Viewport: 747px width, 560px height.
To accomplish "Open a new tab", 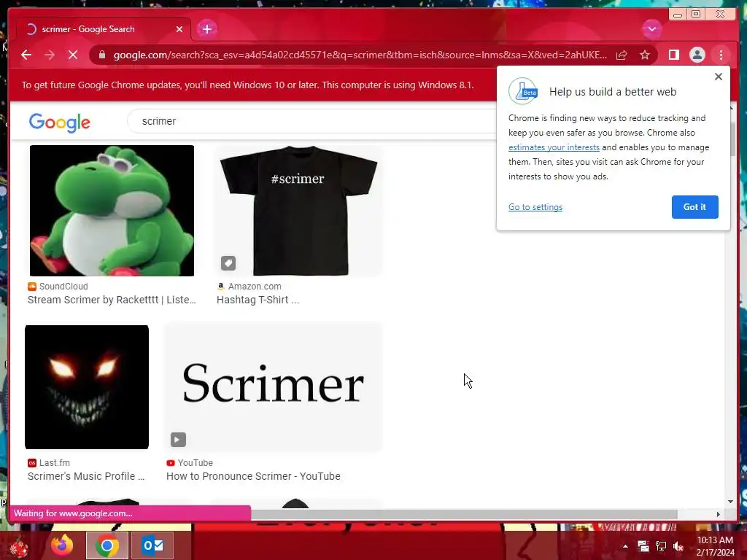I will (206, 29).
